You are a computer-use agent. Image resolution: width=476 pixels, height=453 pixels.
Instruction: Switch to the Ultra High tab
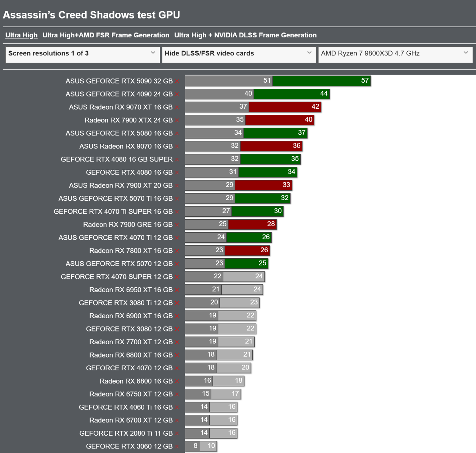tap(22, 35)
